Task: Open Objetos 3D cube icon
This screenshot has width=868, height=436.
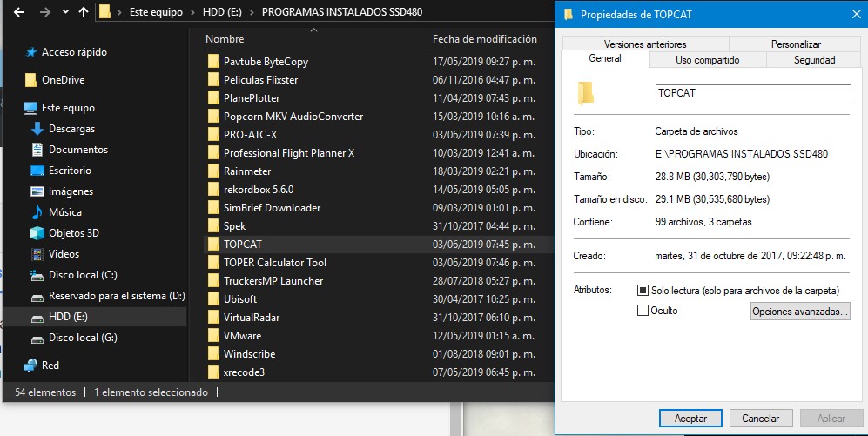Action: pyautogui.click(x=37, y=233)
